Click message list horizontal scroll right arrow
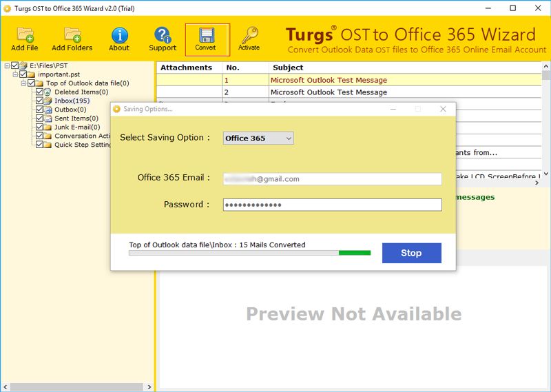 click(x=537, y=183)
